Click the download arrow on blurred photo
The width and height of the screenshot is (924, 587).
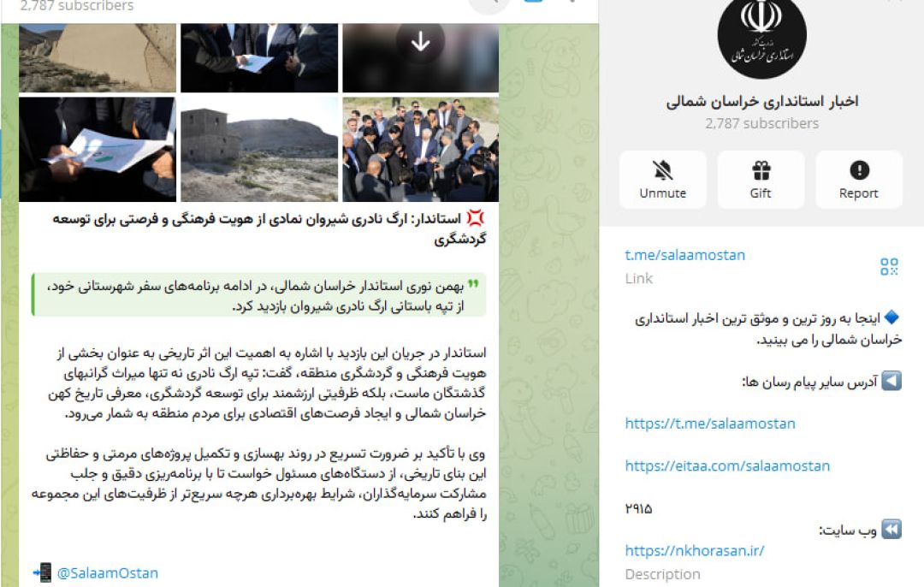(x=420, y=41)
